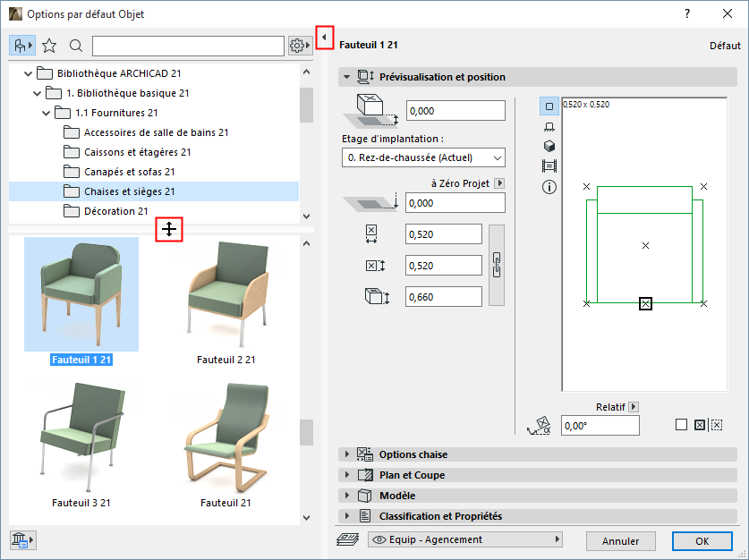Click the bottom-center hotspot anchor in preview
Screen dimensions: 749x560
(x=645, y=303)
